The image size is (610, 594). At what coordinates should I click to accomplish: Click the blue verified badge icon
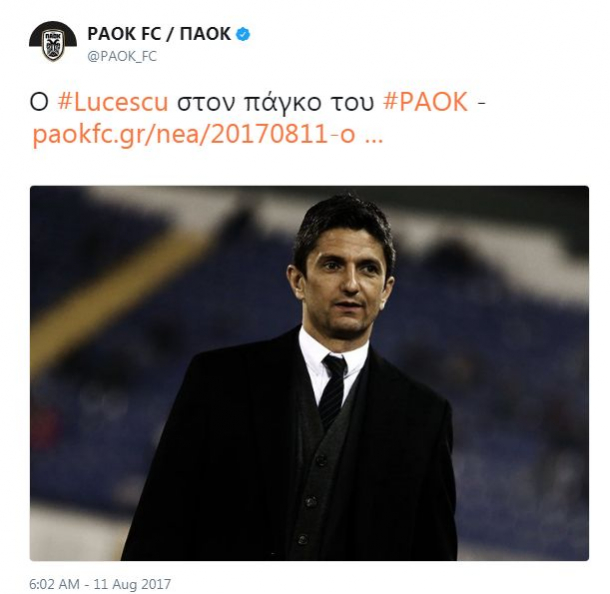pos(243,34)
